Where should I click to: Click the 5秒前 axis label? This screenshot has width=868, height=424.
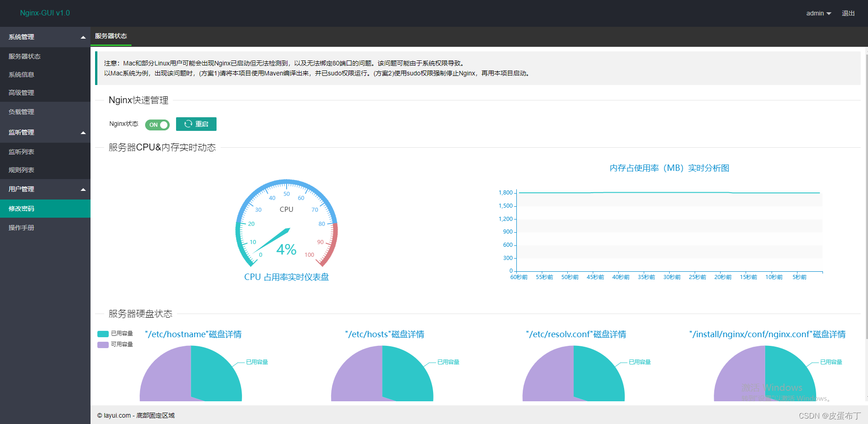tap(799, 277)
